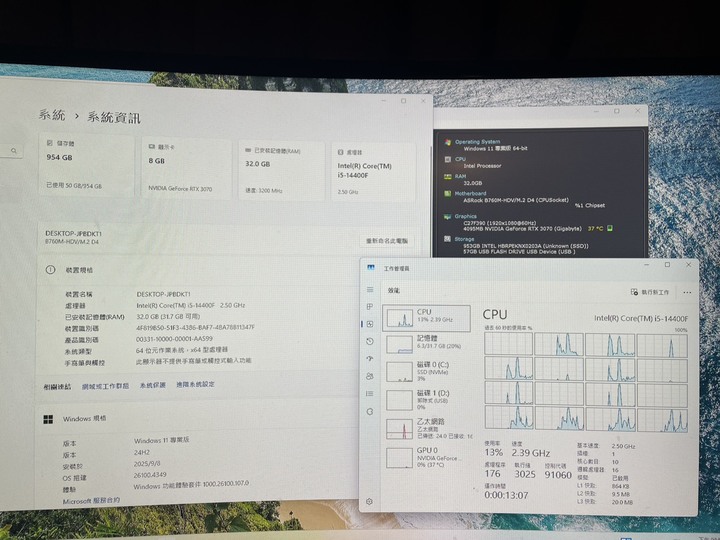
Task: Open Details page icon in Task Manager sidebar
Action: [370, 394]
